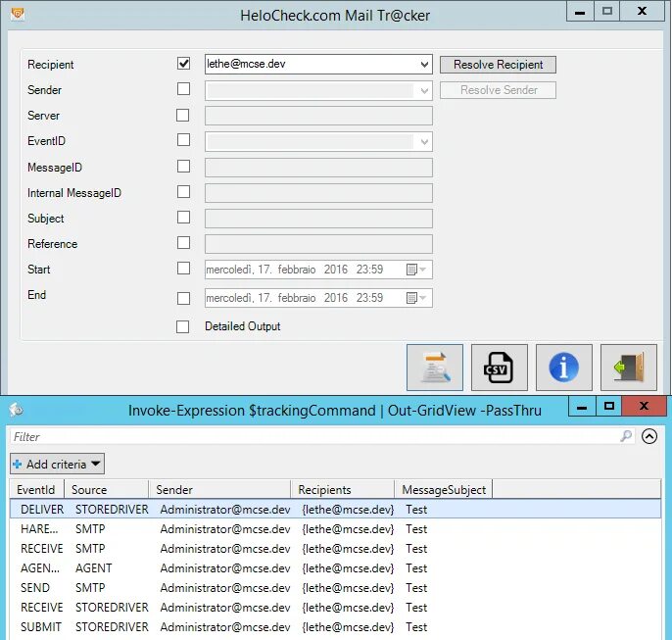Open the Add criteria dropdown

tap(57, 464)
